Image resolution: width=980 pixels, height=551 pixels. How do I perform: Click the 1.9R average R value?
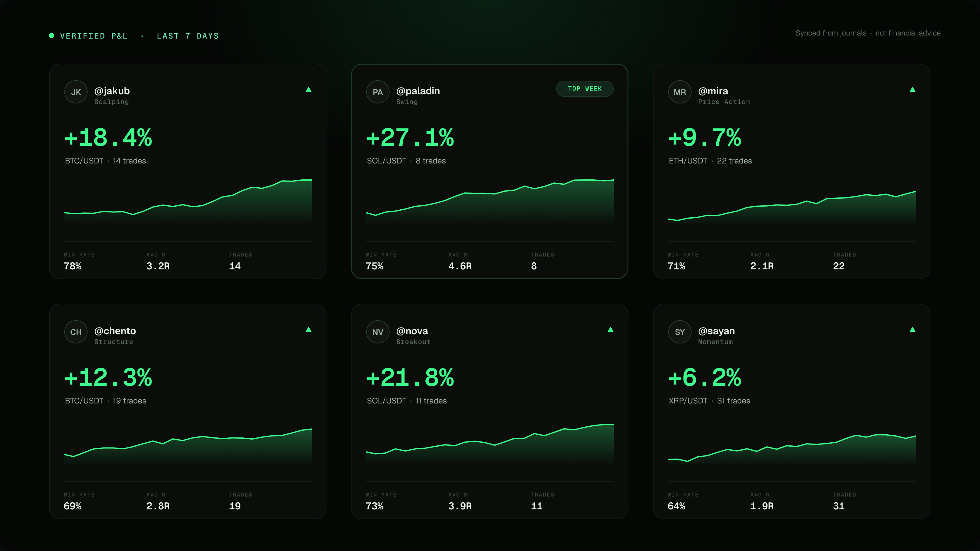pos(762,506)
